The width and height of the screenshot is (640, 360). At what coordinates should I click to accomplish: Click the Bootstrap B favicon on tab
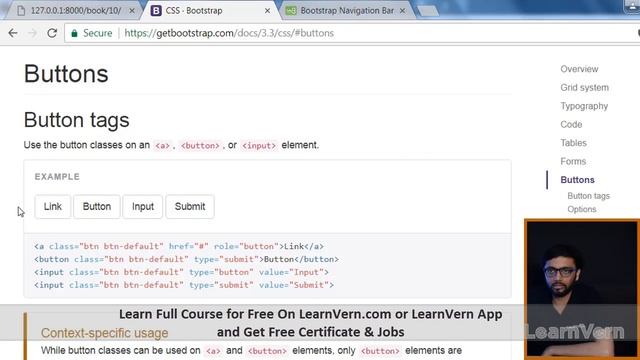pos(156,11)
